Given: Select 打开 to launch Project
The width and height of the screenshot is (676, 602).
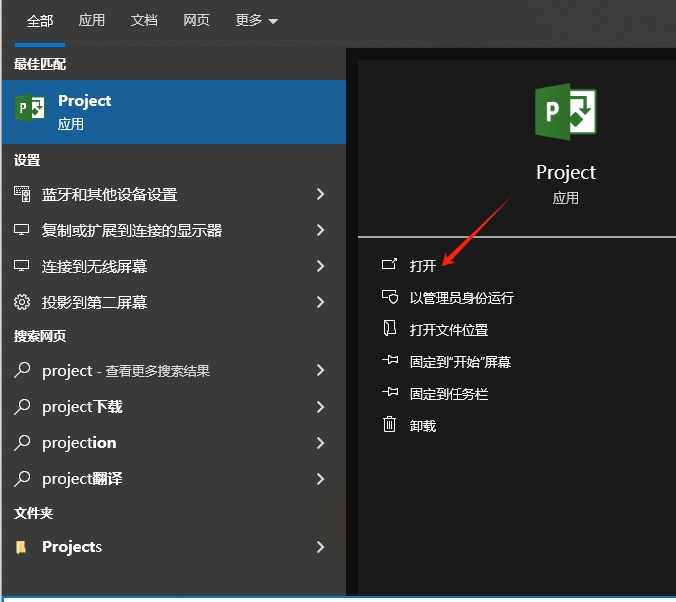Looking at the screenshot, I should pyautogui.click(x=422, y=265).
